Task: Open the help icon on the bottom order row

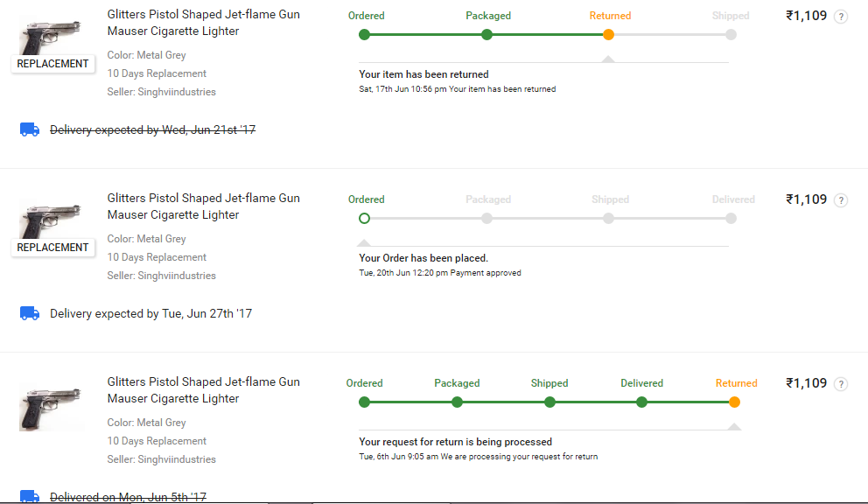Action: click(x=841, y=383)
